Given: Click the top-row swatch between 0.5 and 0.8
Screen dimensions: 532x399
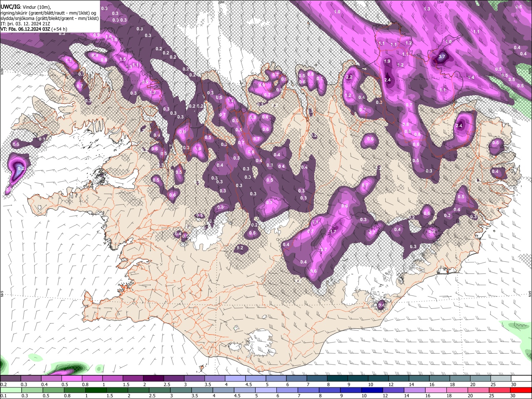Looking at the screenshot, I should click(71, 379).
